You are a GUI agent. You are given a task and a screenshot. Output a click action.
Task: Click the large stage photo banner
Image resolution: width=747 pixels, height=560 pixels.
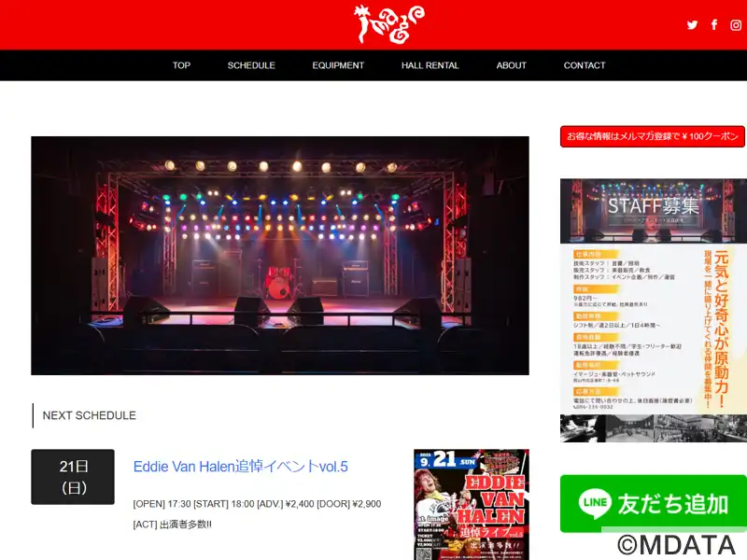280,256
